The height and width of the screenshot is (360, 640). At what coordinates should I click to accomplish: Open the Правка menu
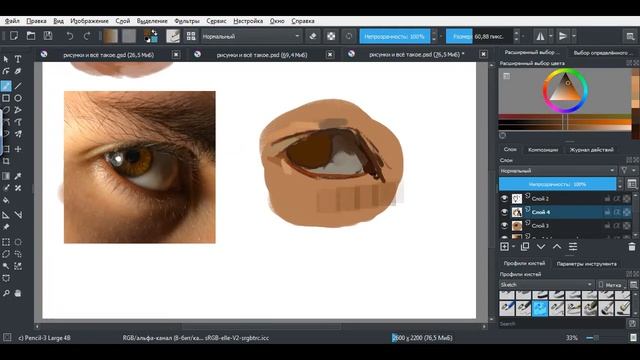pos(36,21)
